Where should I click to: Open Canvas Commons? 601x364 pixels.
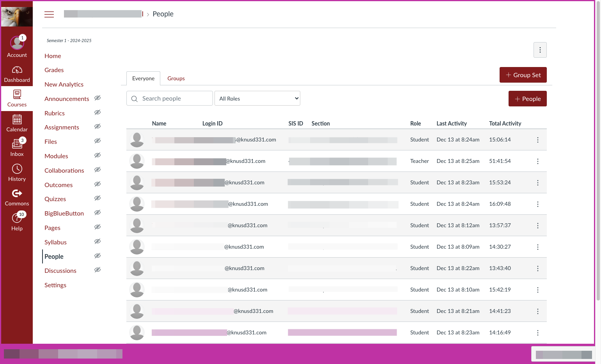pos(17,197)
